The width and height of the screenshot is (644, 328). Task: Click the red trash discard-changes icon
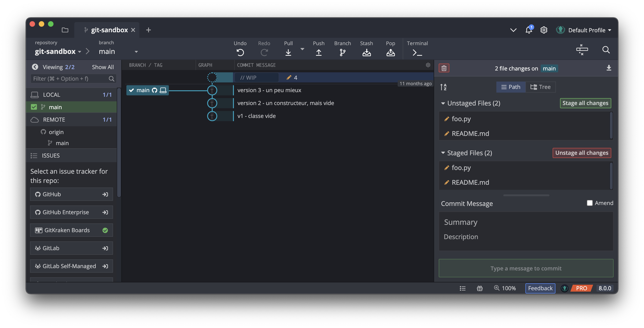(x=444, y=68)
